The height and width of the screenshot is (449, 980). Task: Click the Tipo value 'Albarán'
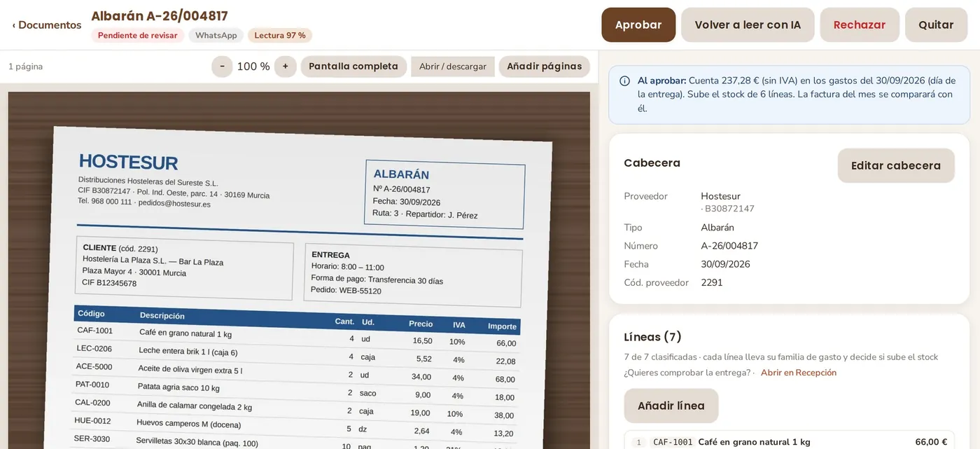[x=717, y=228]
